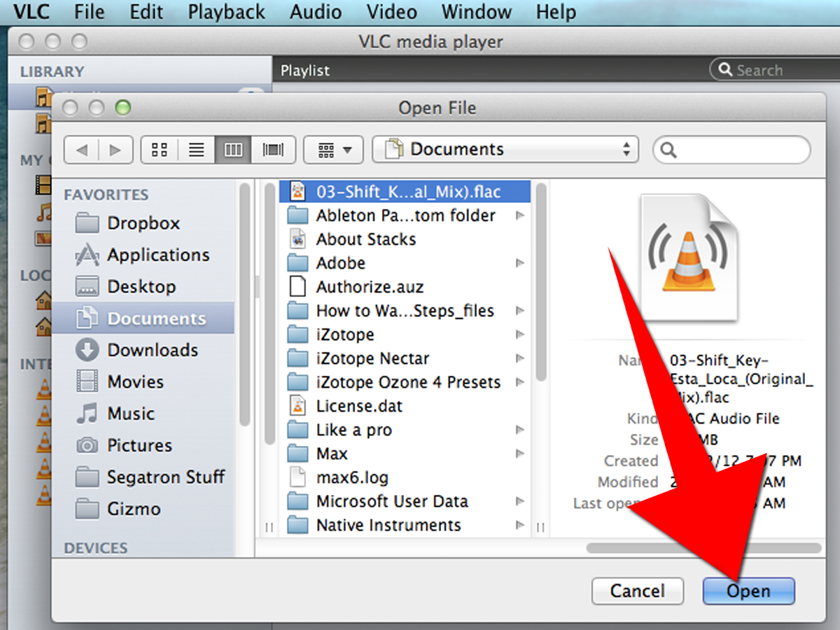Open the Window menu
The image size is (840, 630).
476,12
